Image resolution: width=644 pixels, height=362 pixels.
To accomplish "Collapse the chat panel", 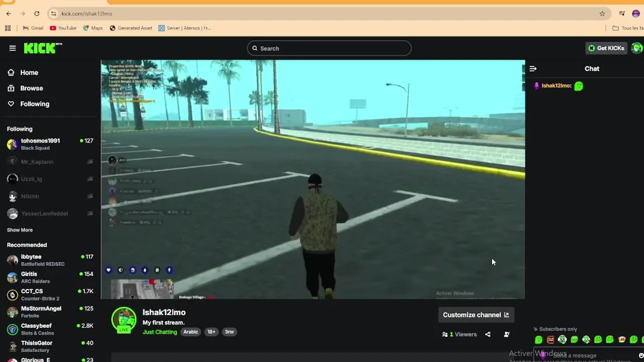I will (533, 69).
